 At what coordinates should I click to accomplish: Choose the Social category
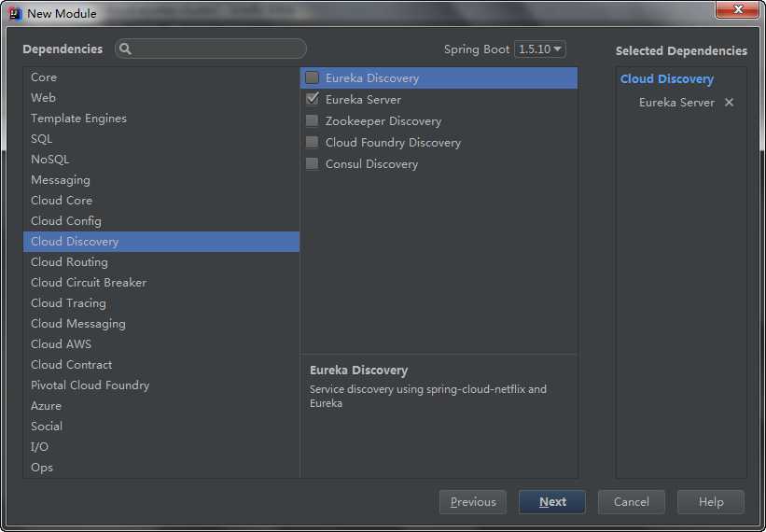coord(161,426)
